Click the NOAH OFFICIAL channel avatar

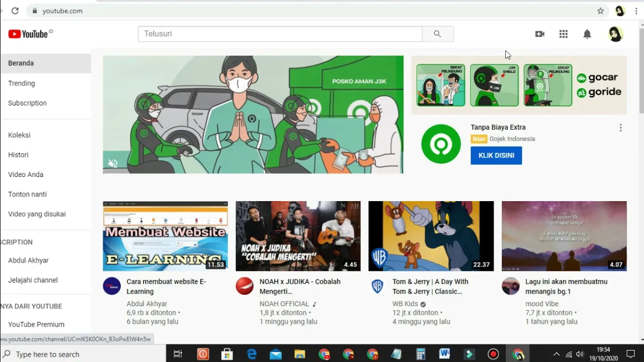(x=245, y=286)
